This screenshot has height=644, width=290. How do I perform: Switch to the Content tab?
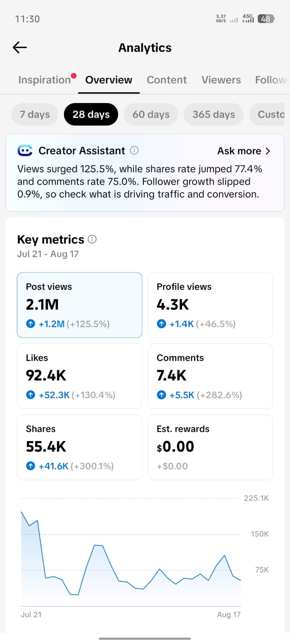tap(167, 80)
